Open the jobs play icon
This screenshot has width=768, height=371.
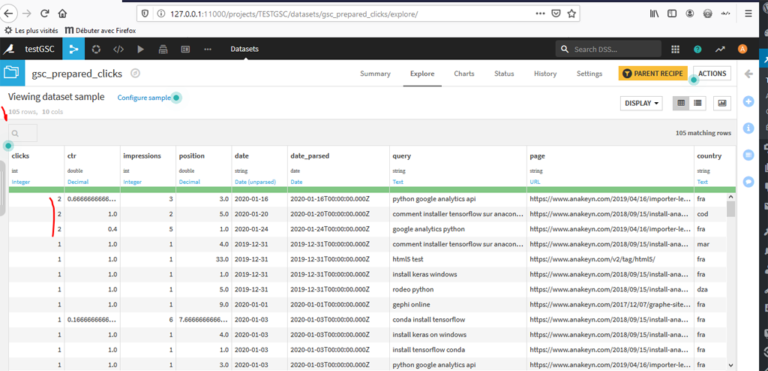(x=141, y=49)
